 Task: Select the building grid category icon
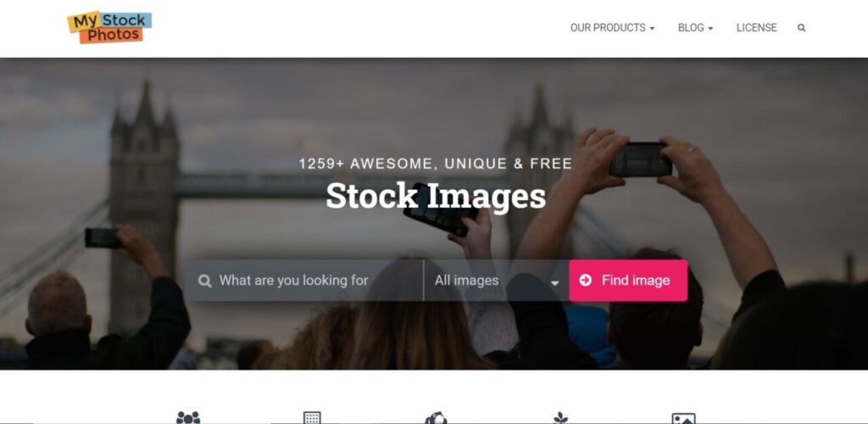[312, 417]
